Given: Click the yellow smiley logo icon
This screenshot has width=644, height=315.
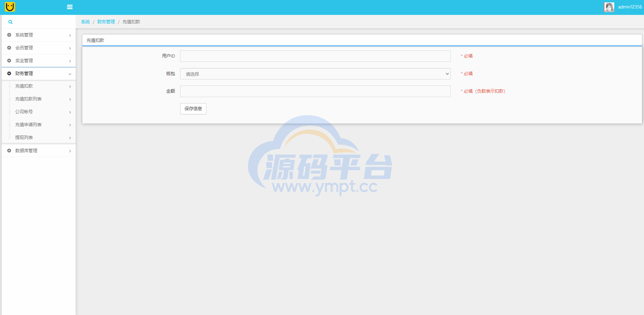Looking at the screenshot, I should 10,7.
